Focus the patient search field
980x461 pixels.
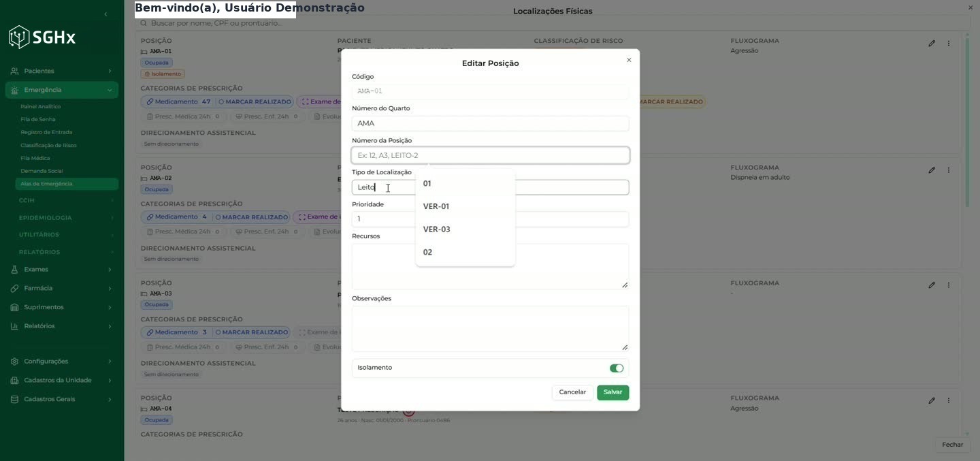(x=551, y=23)
